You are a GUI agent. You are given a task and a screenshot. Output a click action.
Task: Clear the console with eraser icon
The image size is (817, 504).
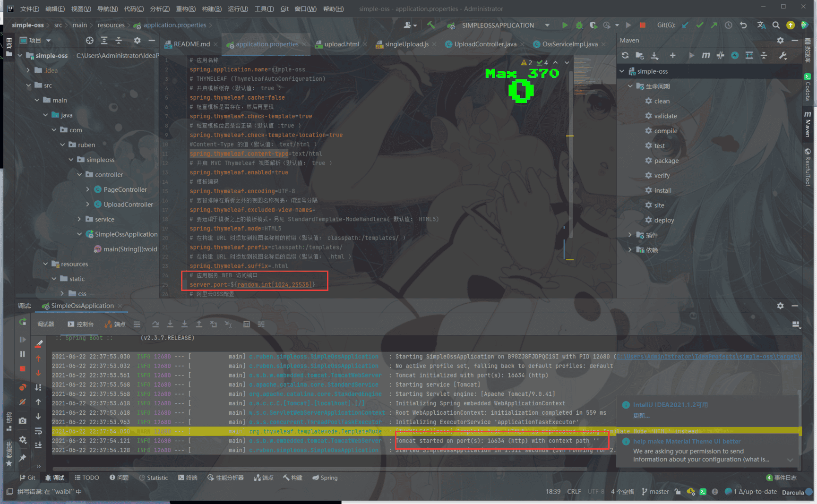(39, 344)
